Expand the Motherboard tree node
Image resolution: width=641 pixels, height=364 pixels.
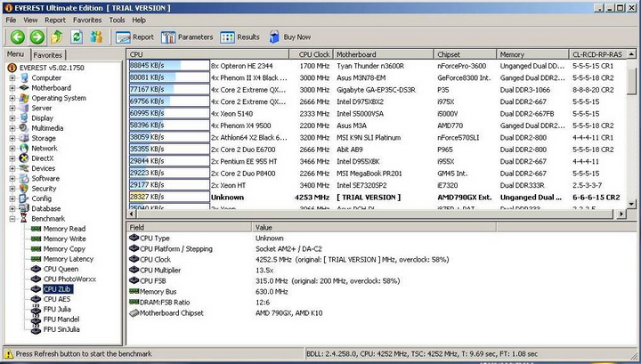[12, 88]
